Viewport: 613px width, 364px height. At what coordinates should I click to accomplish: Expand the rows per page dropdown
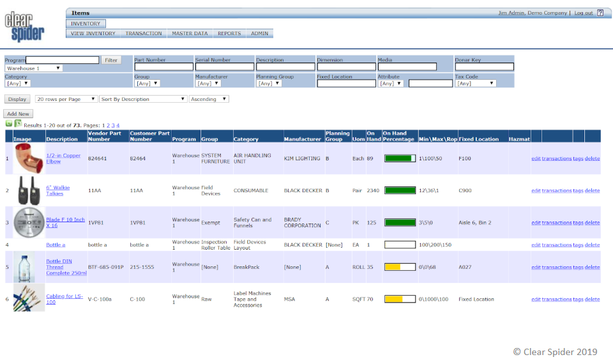pyautogui.click(x=66, y=100)
